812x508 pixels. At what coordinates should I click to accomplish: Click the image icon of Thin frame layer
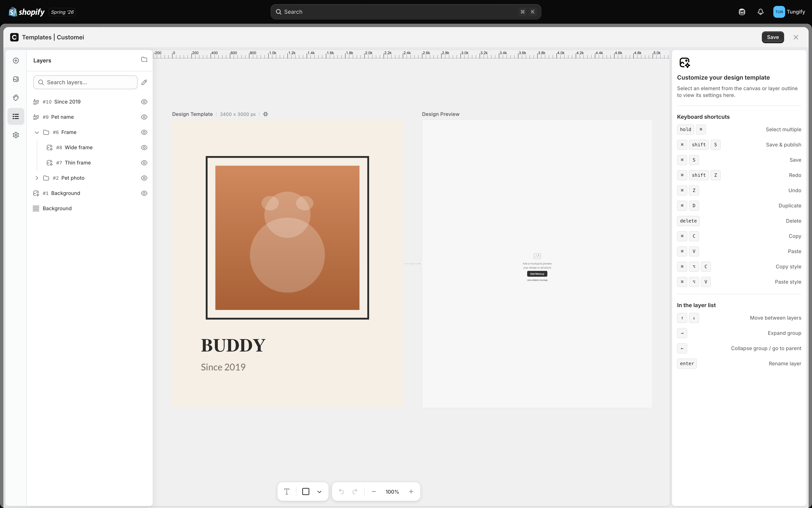pyautogui.click(x=50, y=163)
